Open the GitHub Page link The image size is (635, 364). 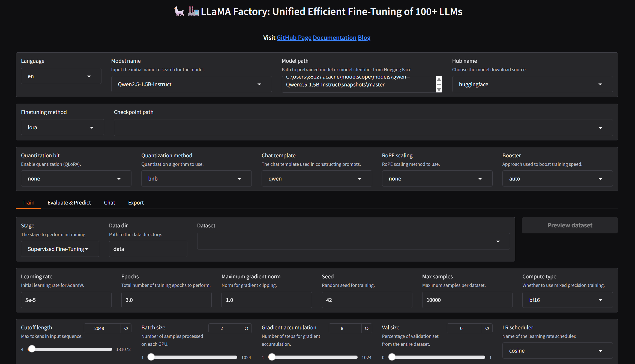[294, 38]
